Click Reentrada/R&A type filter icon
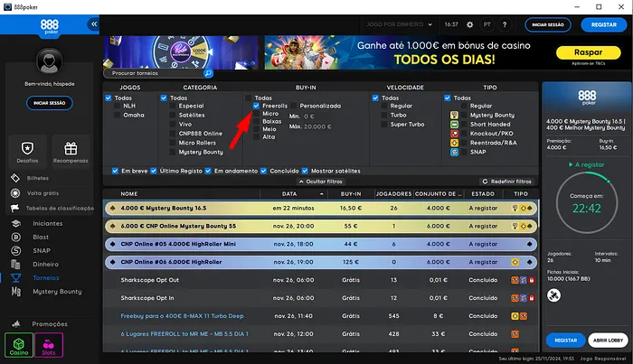This screenshot has width=633, height=364. click(454, 143)
